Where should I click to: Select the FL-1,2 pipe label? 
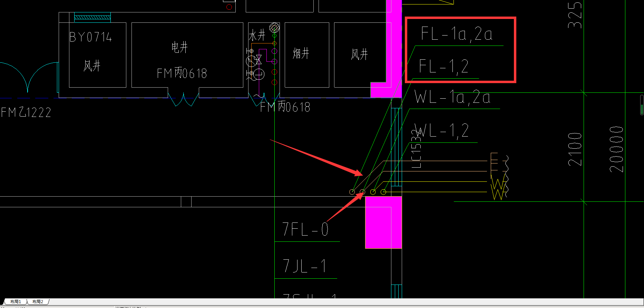[x=444, y=66]
